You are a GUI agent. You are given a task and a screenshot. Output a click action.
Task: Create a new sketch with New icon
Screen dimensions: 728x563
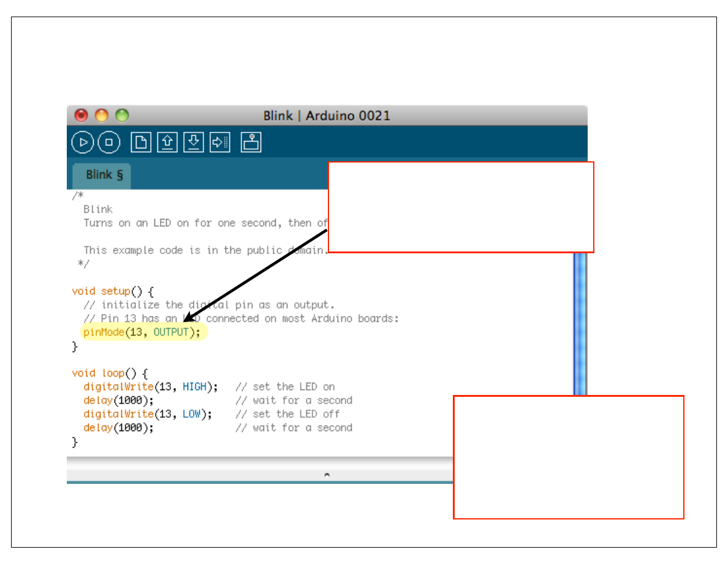[141, 142]
